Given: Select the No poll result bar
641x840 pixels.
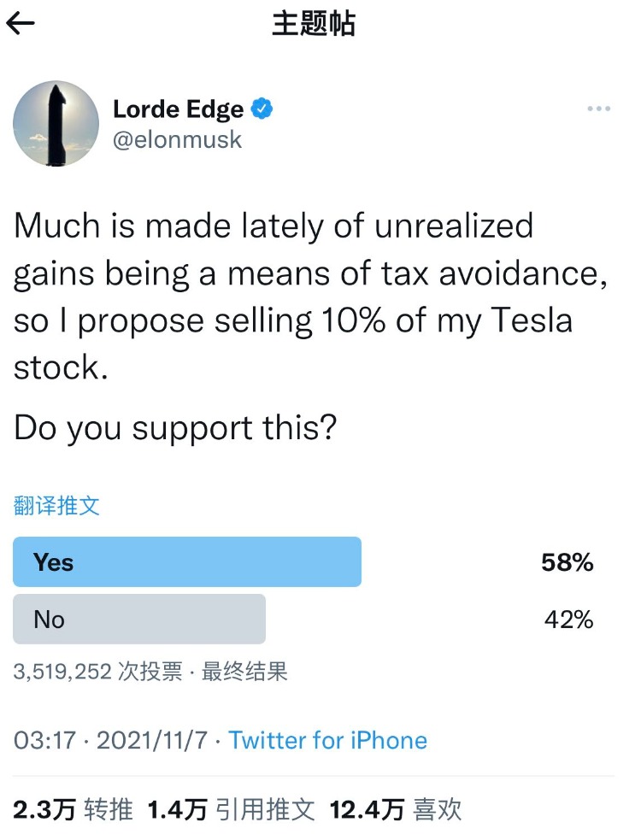Looking at the screenshot, I should [139, 620].
